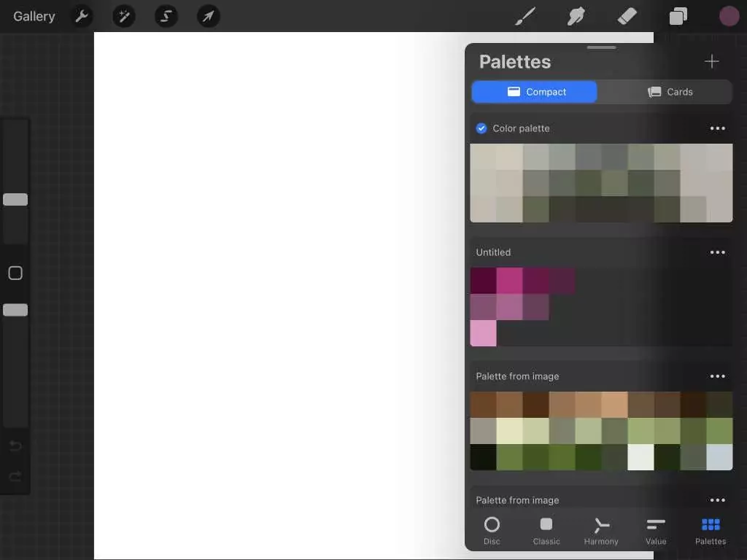The width and height of the screenshot is (747, 560).
Task: Activate the Transform arrow tool
Action: (208, 16)
